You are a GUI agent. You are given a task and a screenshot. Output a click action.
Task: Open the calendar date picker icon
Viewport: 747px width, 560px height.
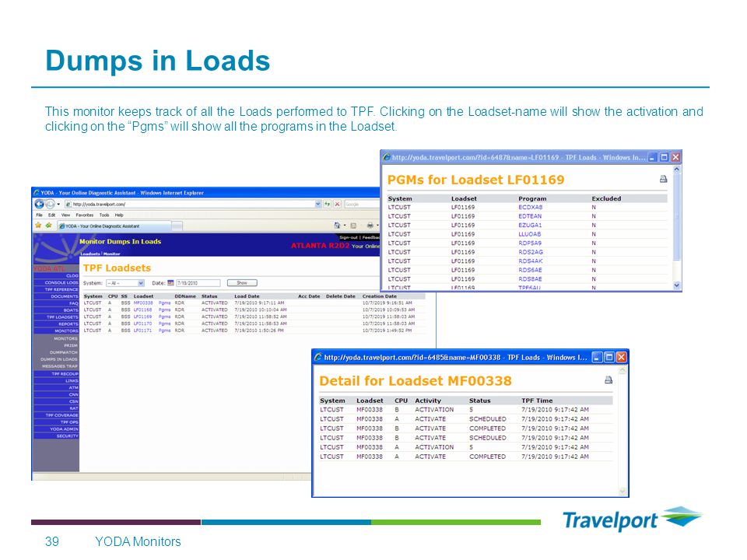pyautogui.click(x=170, y=283)
